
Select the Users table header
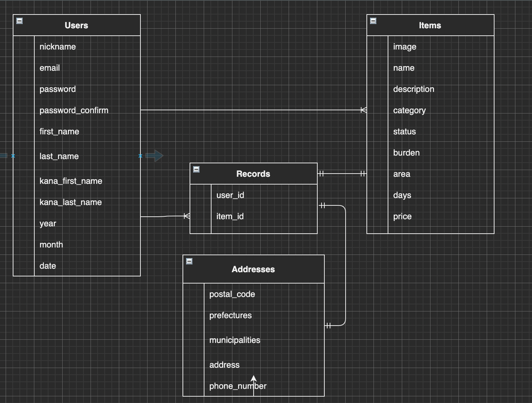[x=77, y=25]
